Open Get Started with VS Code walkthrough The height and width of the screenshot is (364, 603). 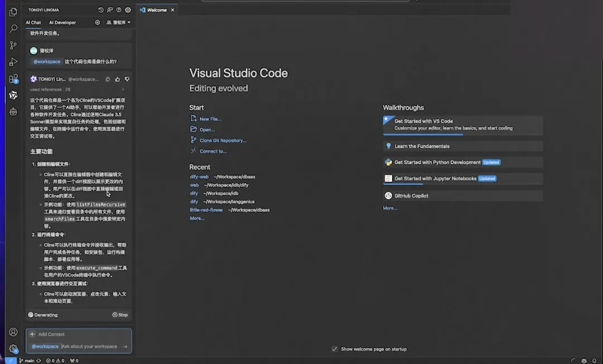[463, 125]
